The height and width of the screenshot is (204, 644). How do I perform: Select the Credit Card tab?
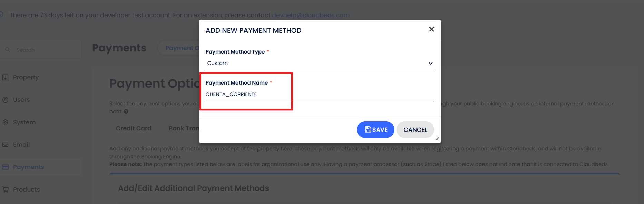134,128
